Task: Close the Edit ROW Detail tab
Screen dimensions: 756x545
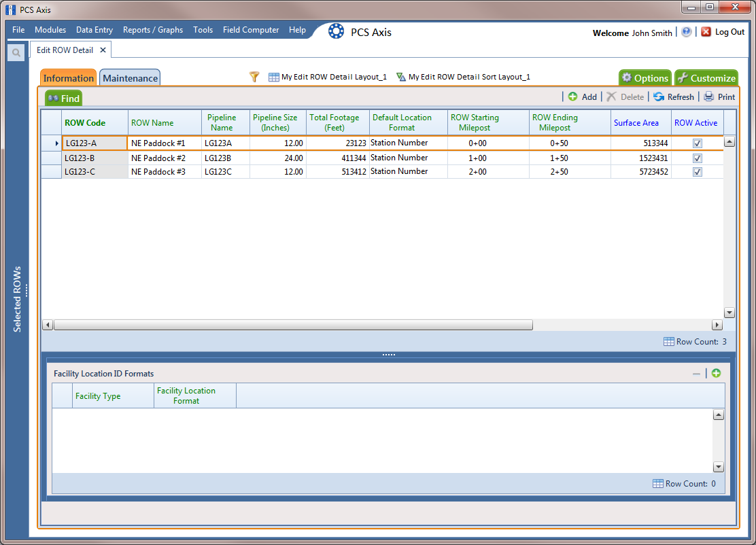Action: click(x=103, y=50)
